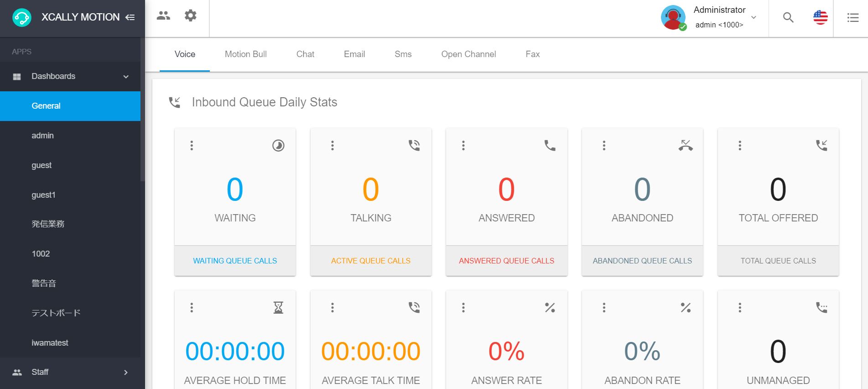Open the search magnifier icon
Viewport: 868px width, 389px height.
pos(788,18)
